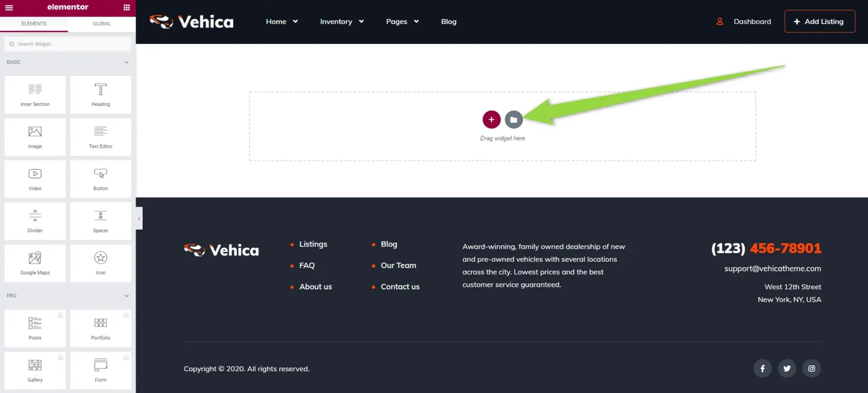Switch to the Global tab
Image resolution: width=868 pixels, height=393 pixels.
pyautogui.click(x=102, y=24)
